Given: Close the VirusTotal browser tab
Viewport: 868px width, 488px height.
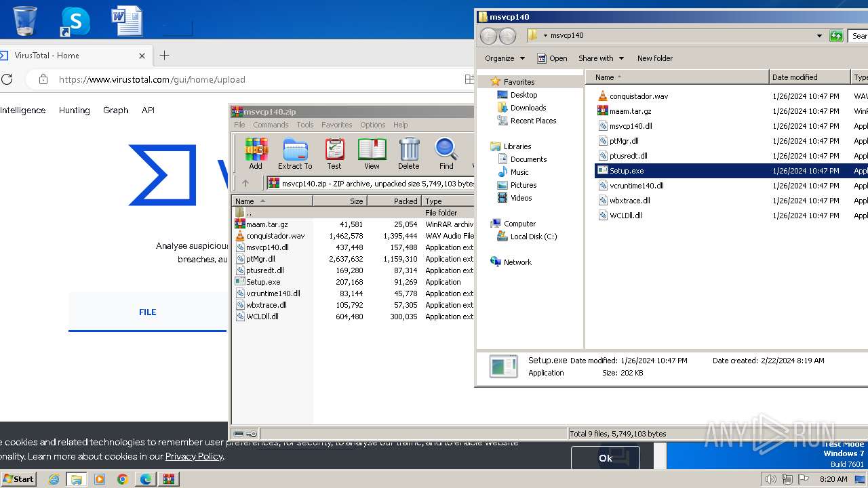Looking at the screenshot, I should [142, 56].
